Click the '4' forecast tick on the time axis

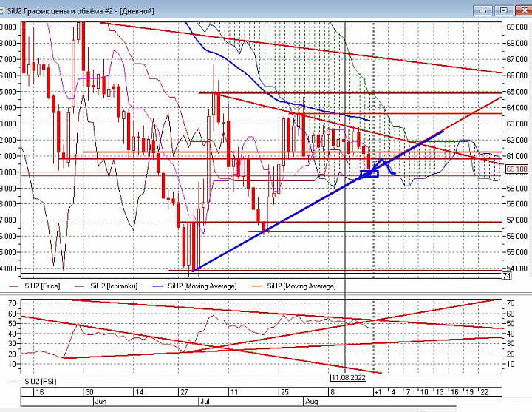pos(393,392)
